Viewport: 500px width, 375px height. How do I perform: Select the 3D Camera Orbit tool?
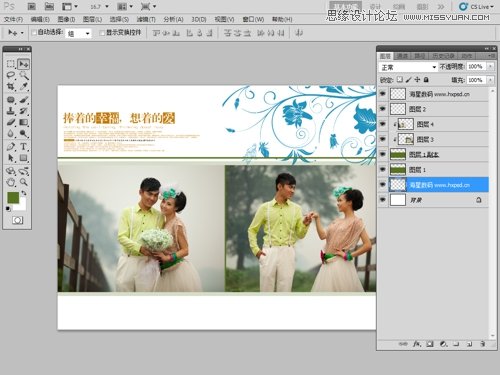point(23,171)
